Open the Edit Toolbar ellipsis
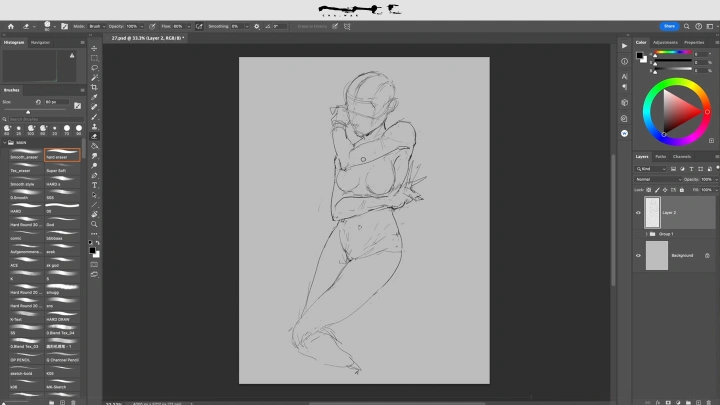 [x=94, y=234]
